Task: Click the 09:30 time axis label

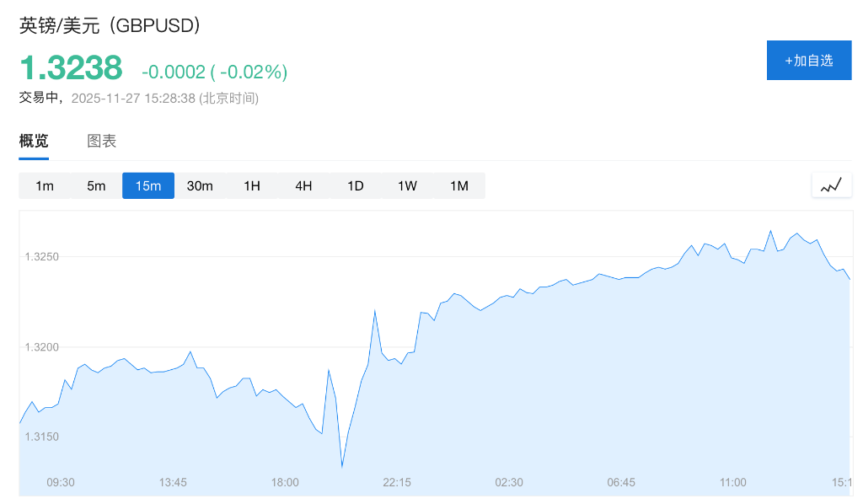Action: (61, 482)
